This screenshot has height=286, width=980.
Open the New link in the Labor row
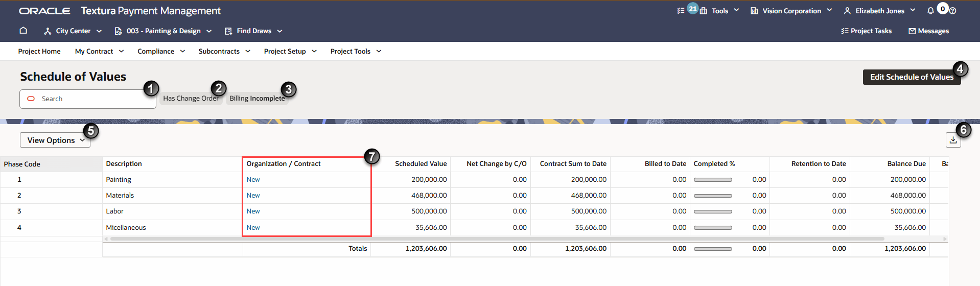tap(253, 211)
